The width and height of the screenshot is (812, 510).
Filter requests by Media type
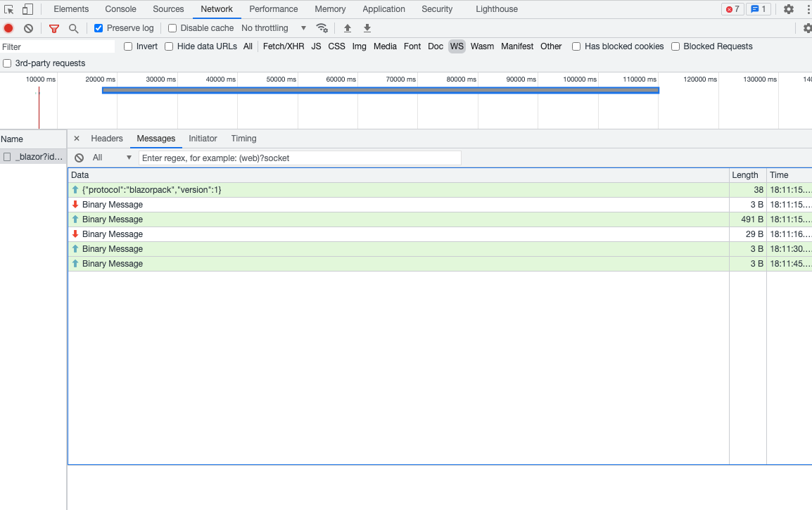coord(385,46)
